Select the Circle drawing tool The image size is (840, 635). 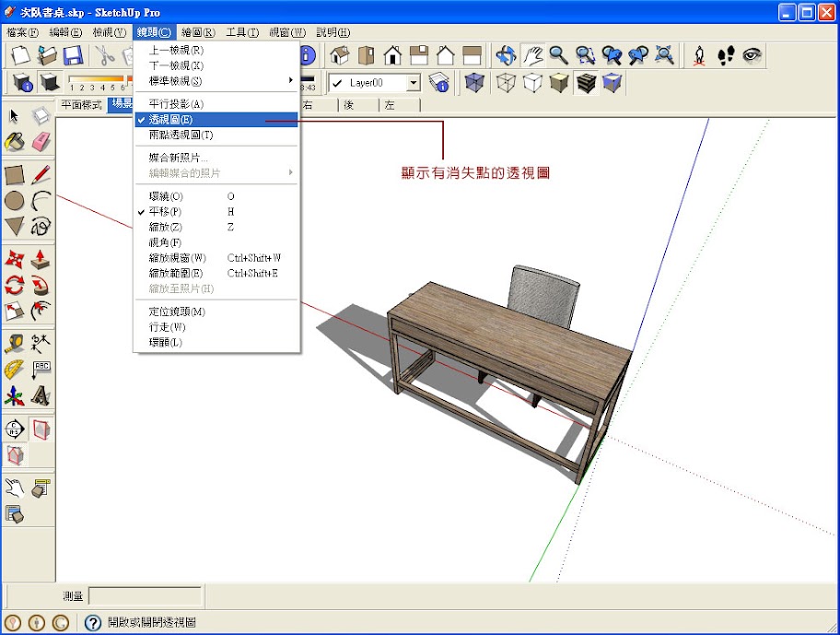[15, 200]
